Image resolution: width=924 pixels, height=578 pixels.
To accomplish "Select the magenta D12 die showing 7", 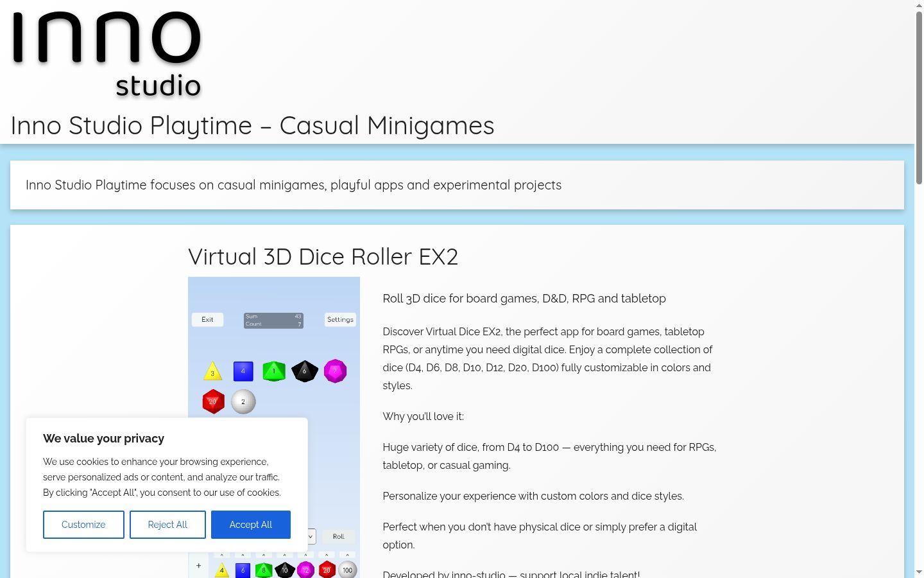I will 335,371.
